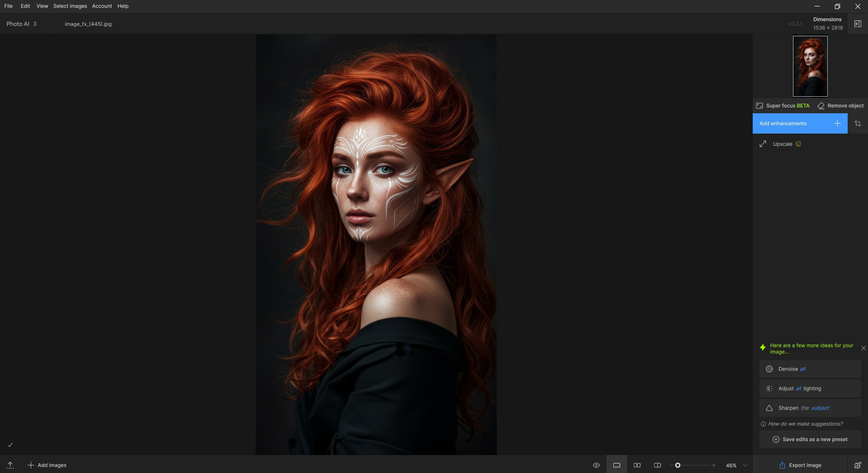The image size is (868, 473).
Task: Click the upload icon at bottom-left
Action: tap(10, 465)
